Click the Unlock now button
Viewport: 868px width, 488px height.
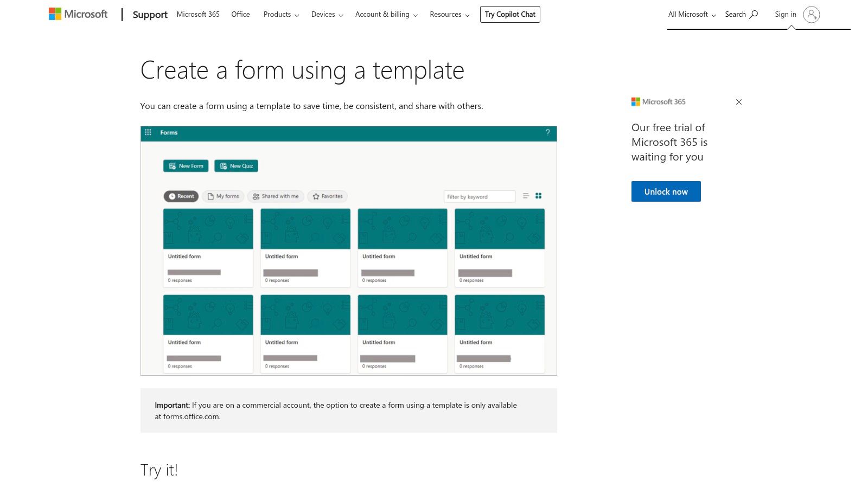tap(666, 191)
